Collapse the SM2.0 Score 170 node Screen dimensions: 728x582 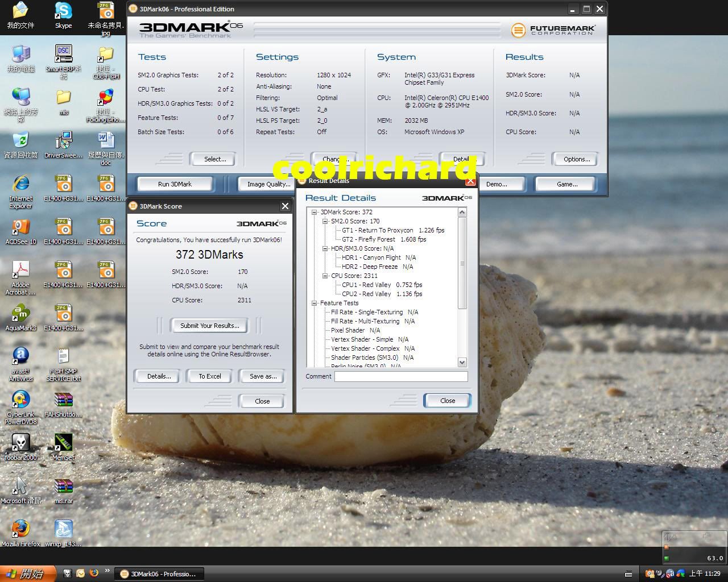325,221
